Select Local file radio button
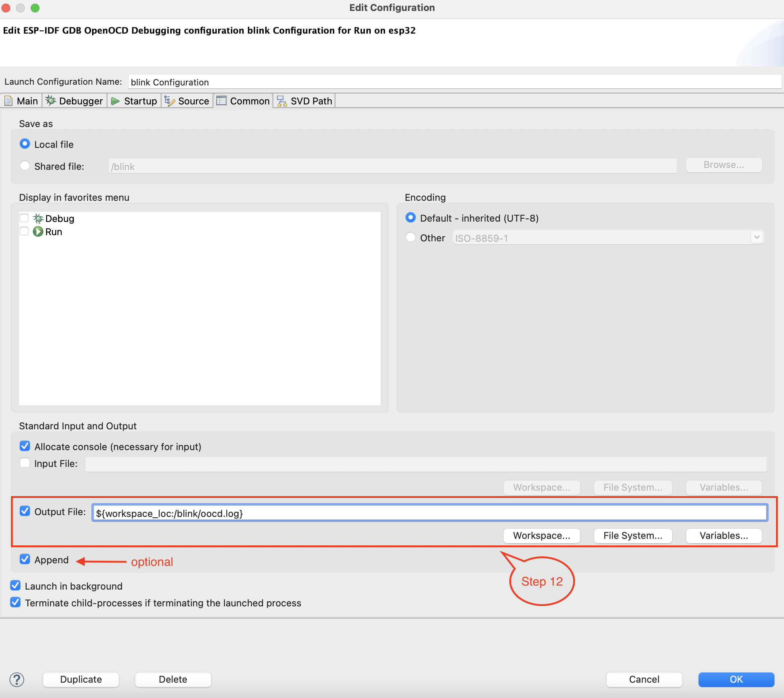This screenshot has height=698, width=784. point(26,143)
